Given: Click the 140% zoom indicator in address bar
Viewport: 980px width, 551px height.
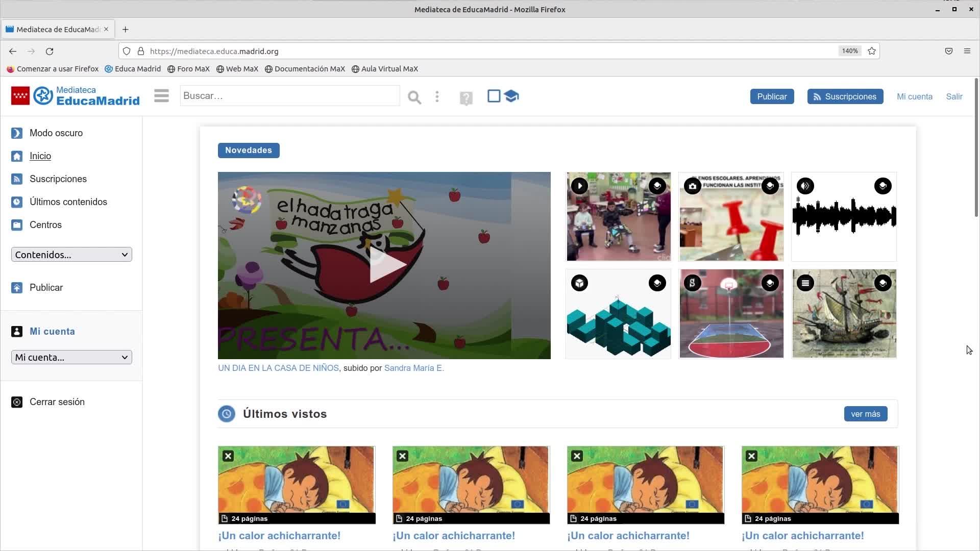Looking at the screenshot, I should click(x=850, y=51).
